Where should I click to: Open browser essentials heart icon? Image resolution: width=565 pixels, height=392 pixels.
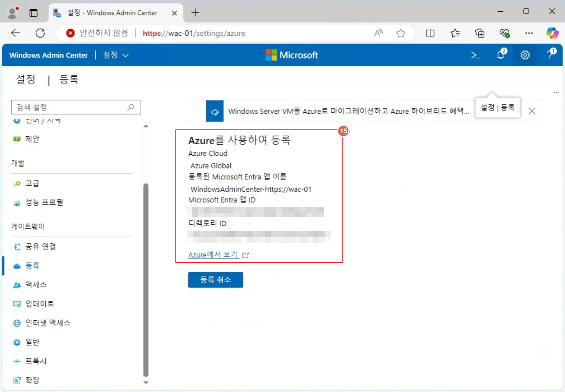(504, 33)
